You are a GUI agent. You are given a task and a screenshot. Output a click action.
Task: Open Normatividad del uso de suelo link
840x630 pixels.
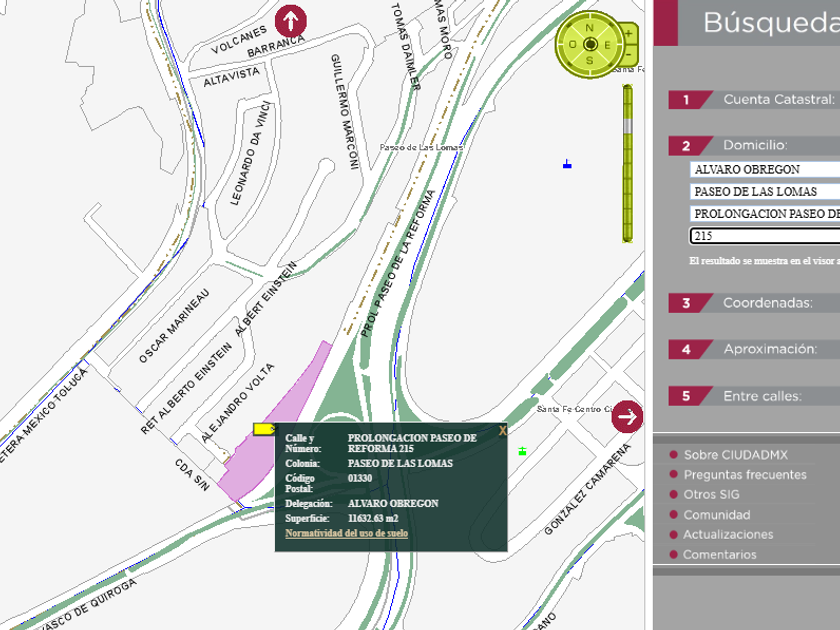tap(346, 533)
